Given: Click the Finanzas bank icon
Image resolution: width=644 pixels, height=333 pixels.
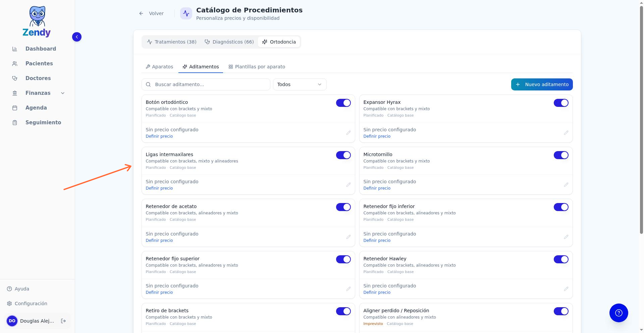Looking at the screenshot, I should click(15, 93).
